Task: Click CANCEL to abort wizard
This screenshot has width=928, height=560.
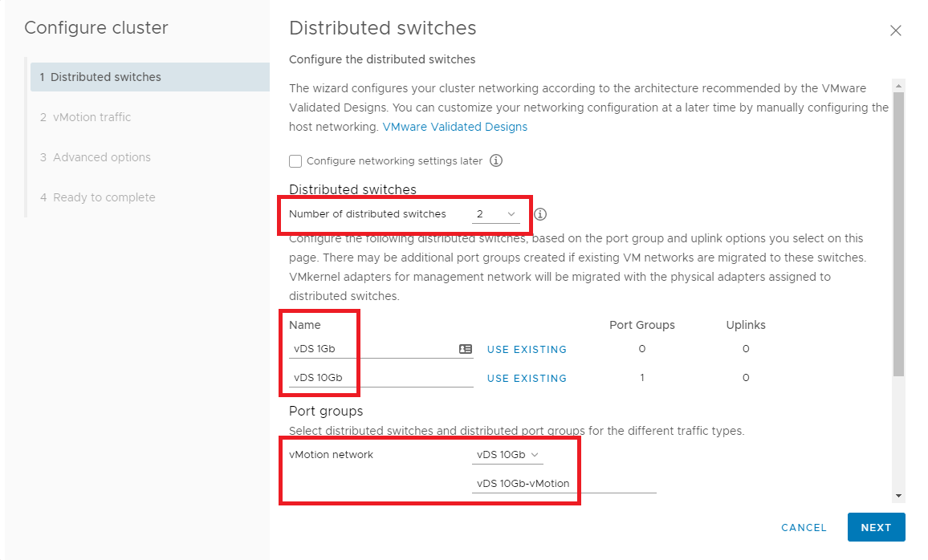Action: [x=804, y=527]
